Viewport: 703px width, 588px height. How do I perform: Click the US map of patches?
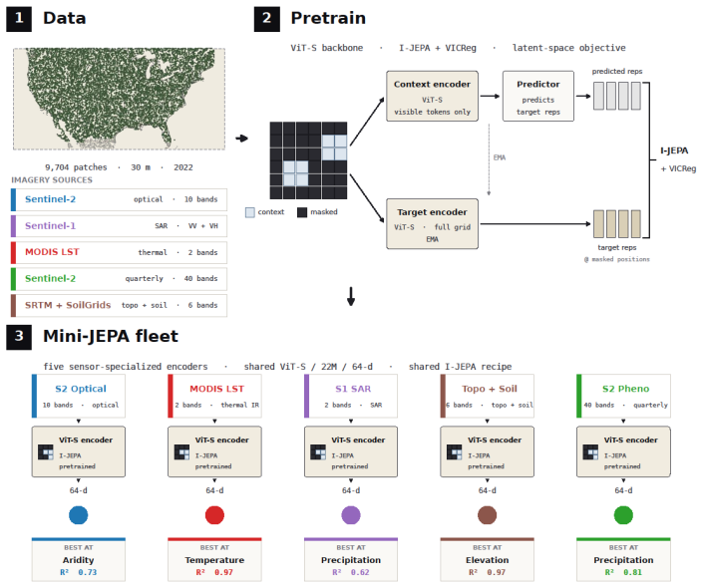coord(119,99)
